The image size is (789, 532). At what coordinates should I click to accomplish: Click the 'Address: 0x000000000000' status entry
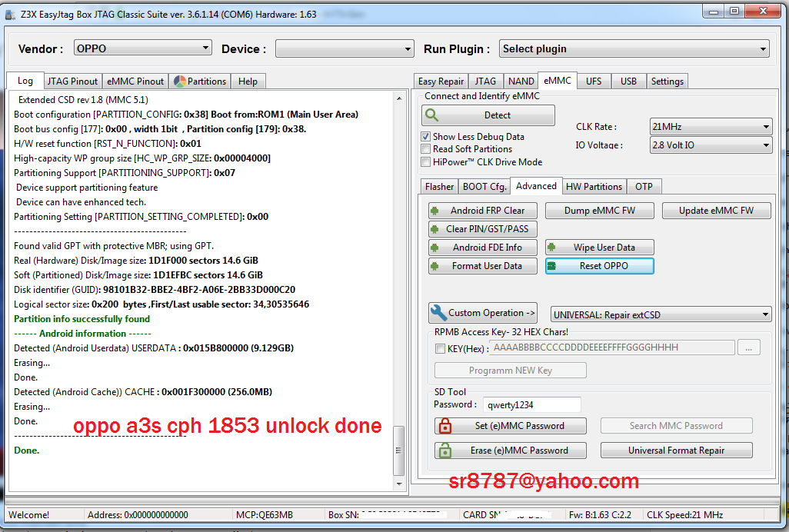[x=138, y=515]
